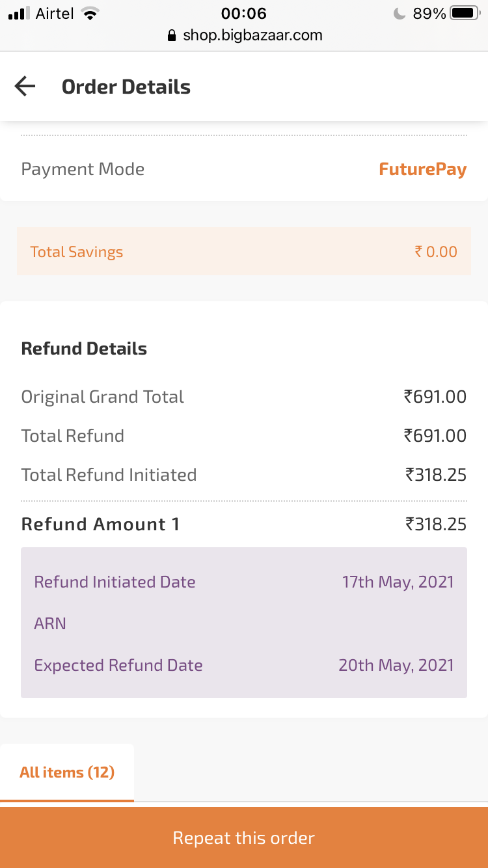The height and width of the screenshot is (868, 488).
Task: Tap the Total Refund Initiated row
Action: 243,475
